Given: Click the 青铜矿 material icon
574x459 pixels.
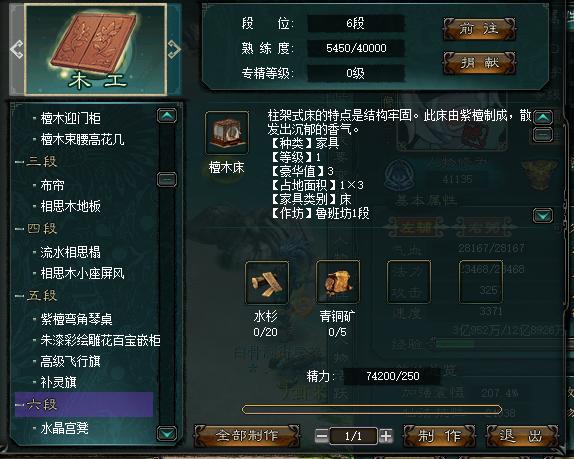Looking at the screenshot, I should coord(338,282).
